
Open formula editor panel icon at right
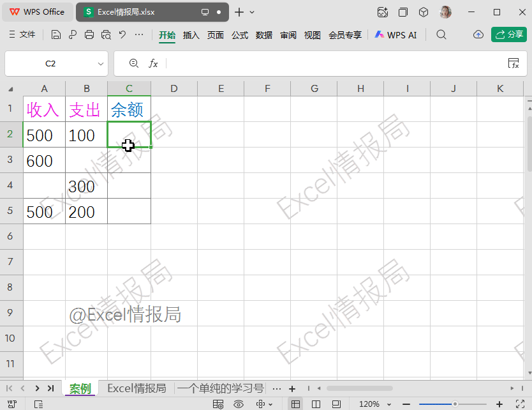(x=514, y=63)
